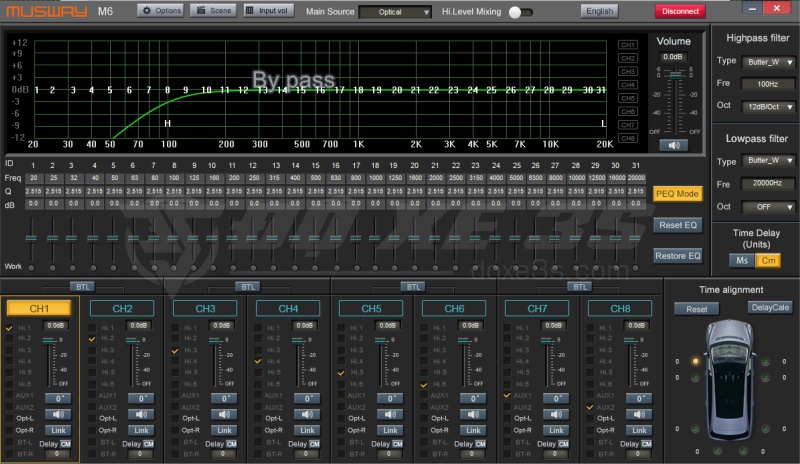Check the Opt-R input for CH2
This screenshot has width=800, height=464.
(93, 430)
